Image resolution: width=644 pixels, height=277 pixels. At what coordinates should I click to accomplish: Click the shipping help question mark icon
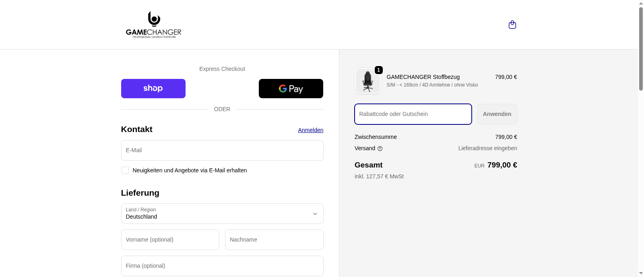click(x=380, y=149)
